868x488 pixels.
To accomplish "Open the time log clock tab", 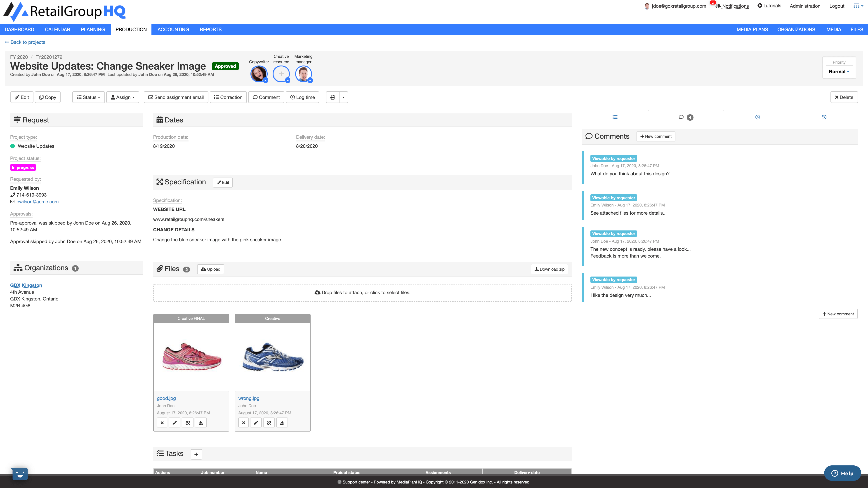I will pyautogui.click(x=757, y=117).
